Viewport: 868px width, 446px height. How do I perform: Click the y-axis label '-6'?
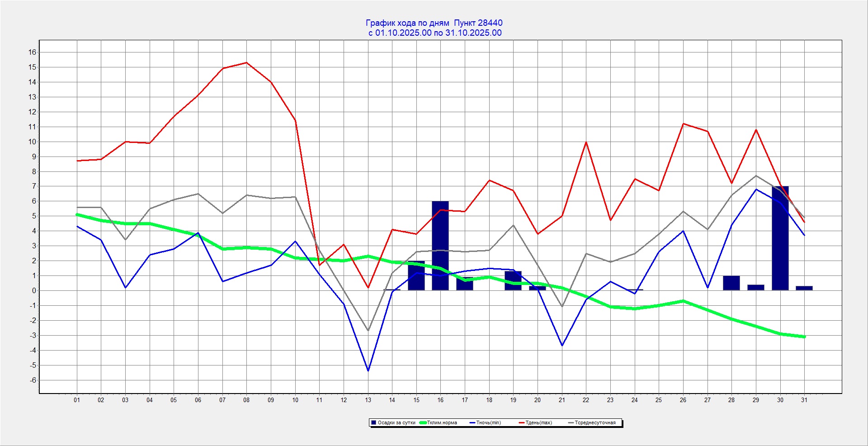tap(32, 380)
